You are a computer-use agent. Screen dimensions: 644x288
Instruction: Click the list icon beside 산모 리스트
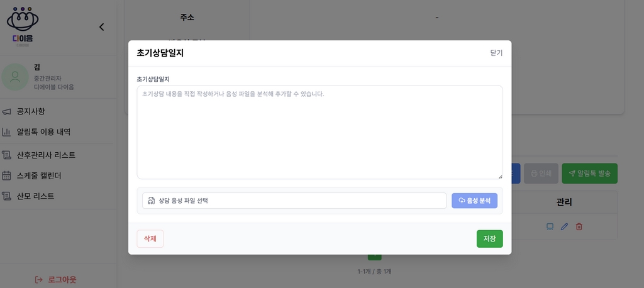pyautogui.click(x=6, y=196)
